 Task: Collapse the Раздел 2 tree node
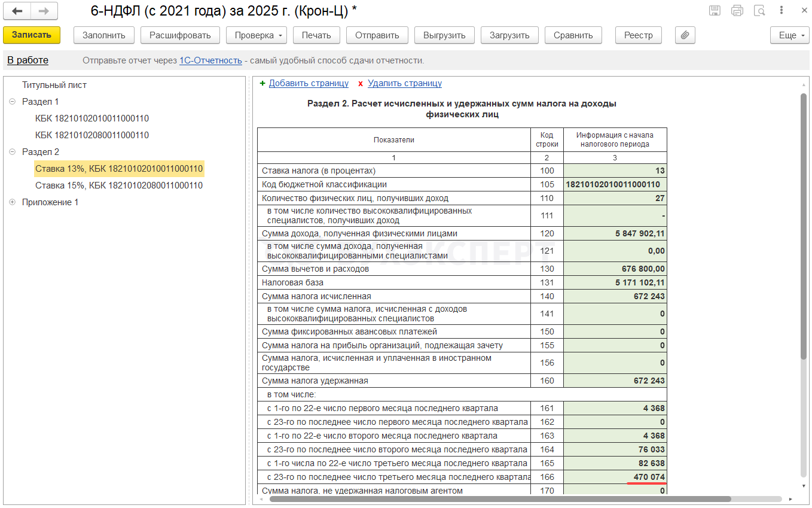click(x=13, y=152)
